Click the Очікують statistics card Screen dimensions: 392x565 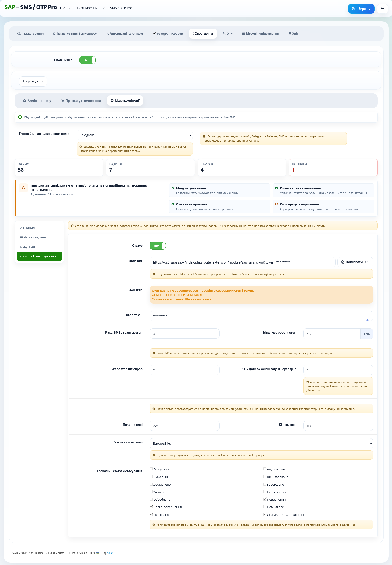pos(59,167)
